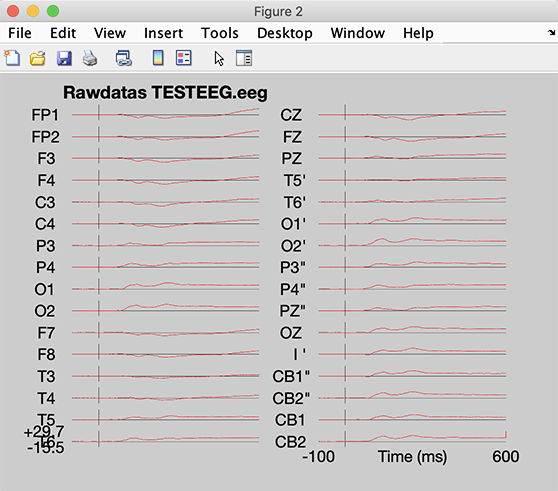Screen dimensions: 558x491
Task: Open the View menu
Action: (x=110, y=33)
